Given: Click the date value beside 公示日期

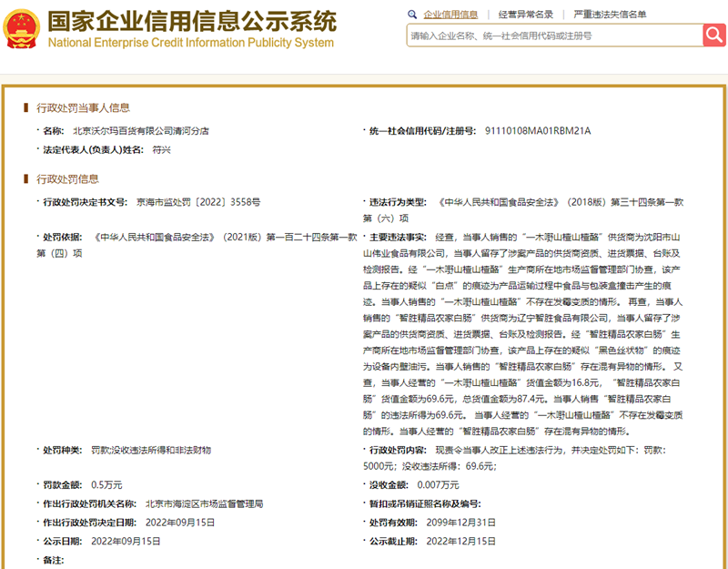Looking at the screenshot, I should 126,541.
